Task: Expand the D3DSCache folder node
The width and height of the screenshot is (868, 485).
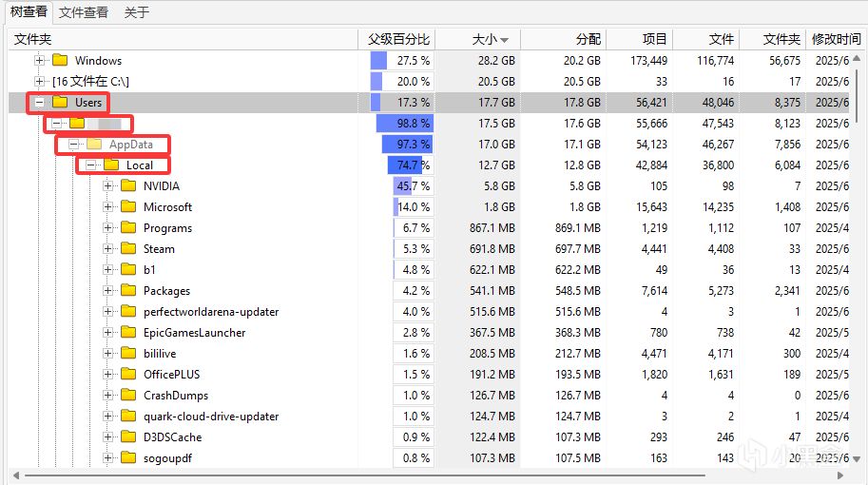Action: click(x=108, y=437)
